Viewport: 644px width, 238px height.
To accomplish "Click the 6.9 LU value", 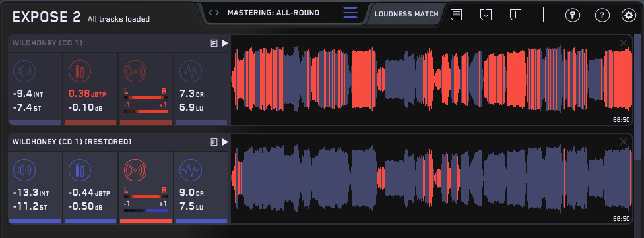I will (x=192, y=108).
